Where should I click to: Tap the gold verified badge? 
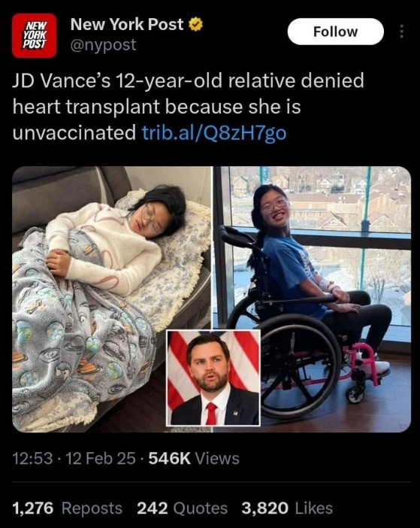click(195, 25)
